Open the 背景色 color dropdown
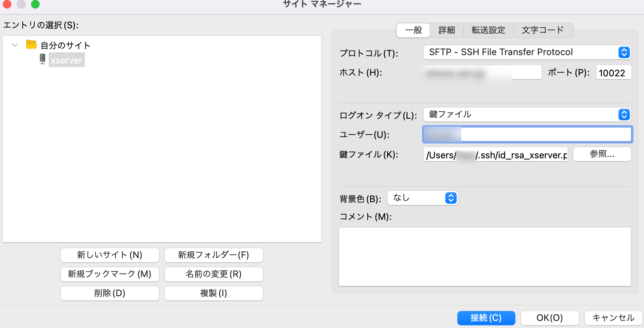Viewport: 644px width, 328px height. 422,198
